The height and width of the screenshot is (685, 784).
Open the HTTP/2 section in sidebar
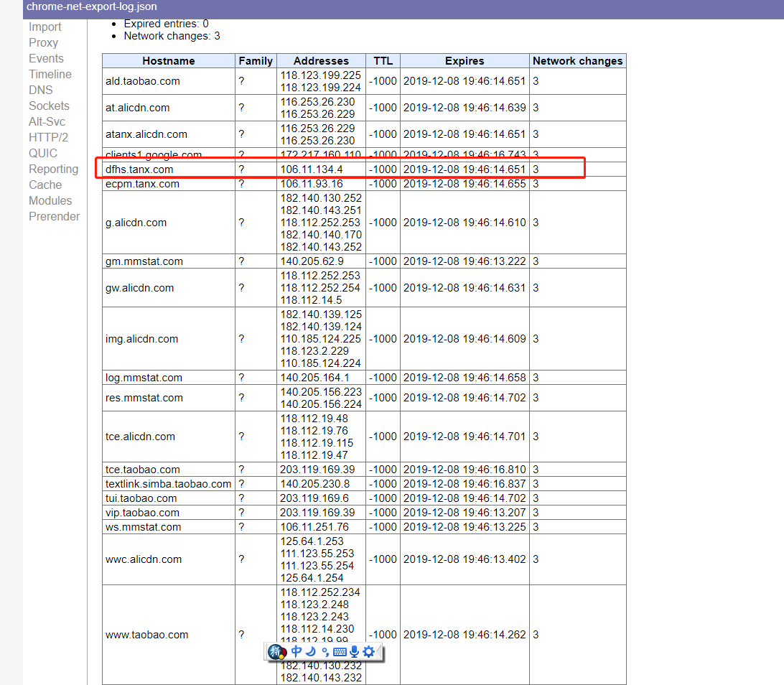[x=49, y=137]
